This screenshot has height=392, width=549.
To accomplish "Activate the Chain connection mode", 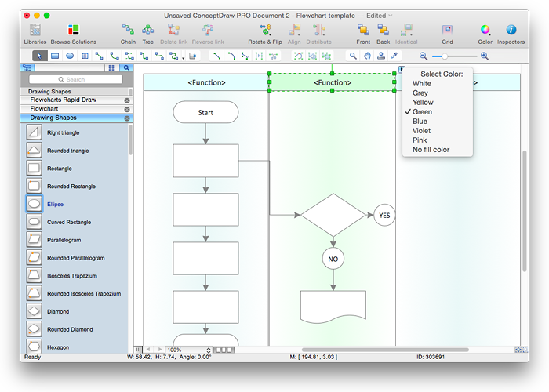I will click(128, 34).
